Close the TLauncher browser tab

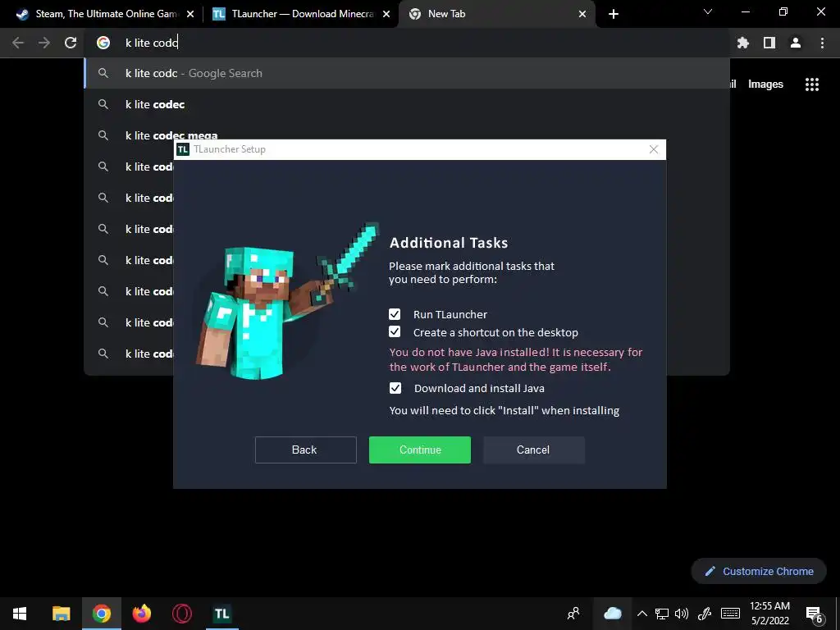tap(386, 15)
